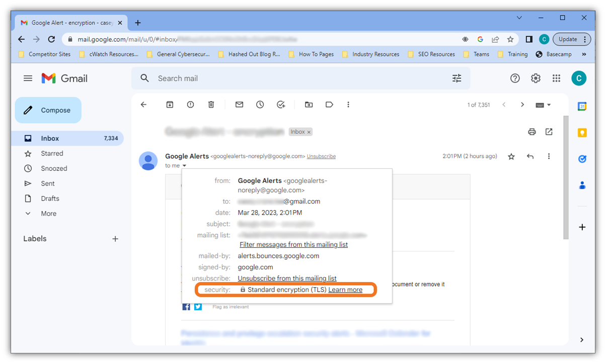Archive the open email
This screenshot has width=606, height=364.
tap(170, 104)
